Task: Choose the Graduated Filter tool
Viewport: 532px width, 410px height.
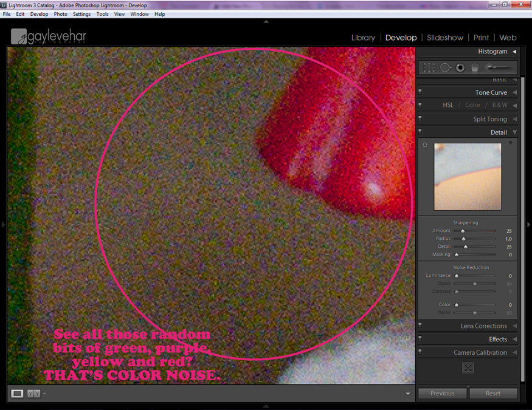Action: tap(475, 68)
